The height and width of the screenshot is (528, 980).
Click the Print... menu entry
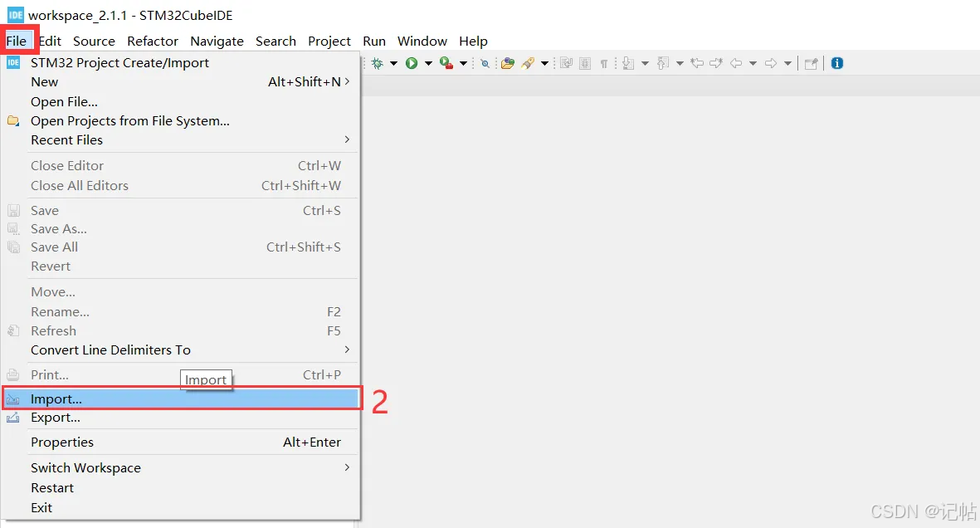pyautogui.click(x=181, y=374)
